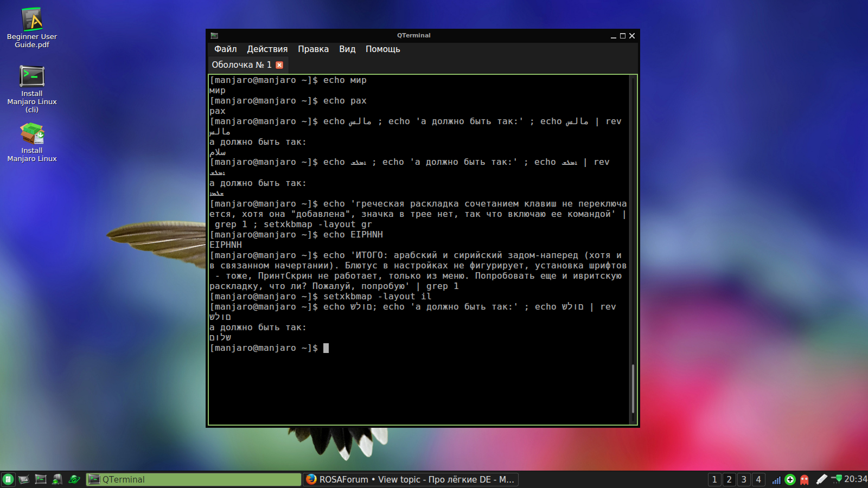Click the 20:34 clock in the panel
868x488 pixels.
855,479
